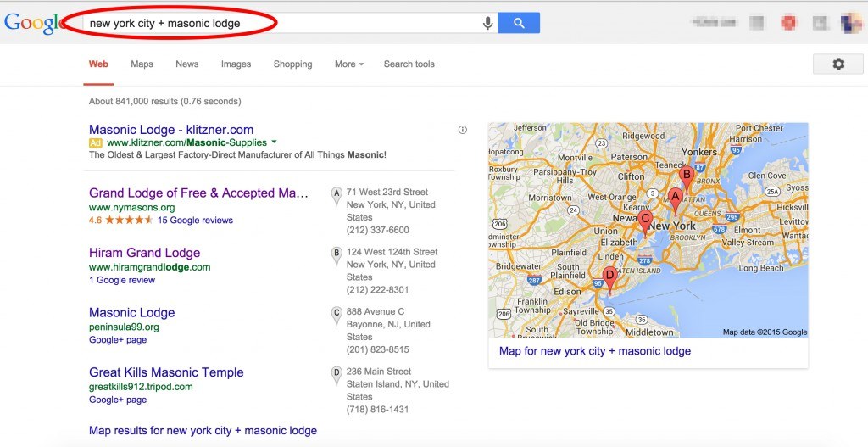Open Hiram Grand Lodge result link
Viewport: 868px width, 447px height.
click(x=144, y=253)
